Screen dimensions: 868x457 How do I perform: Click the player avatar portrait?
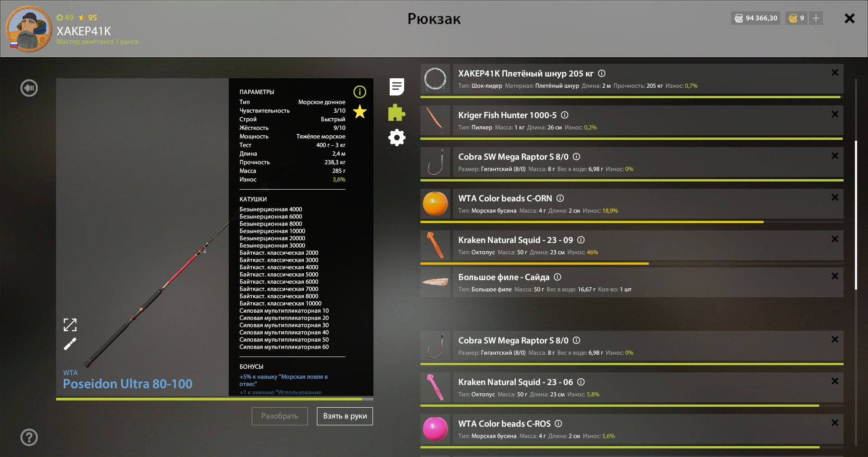click(29, 29)
